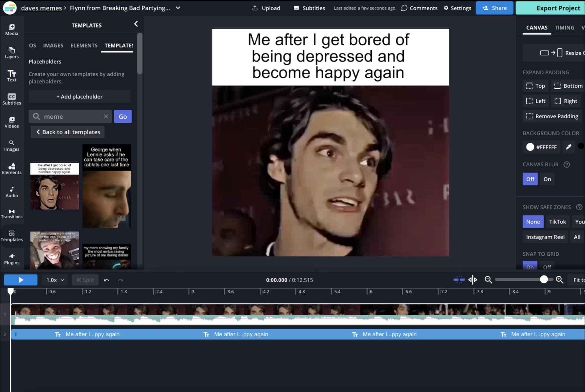
Task: Open the Elements sidebar panel
Action: [x=12, y=169]
